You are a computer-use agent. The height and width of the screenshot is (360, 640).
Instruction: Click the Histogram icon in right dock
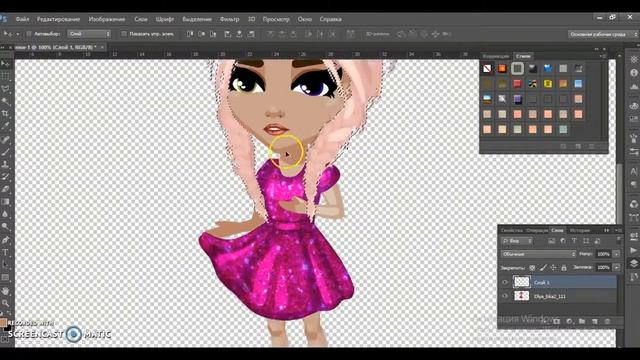[x=634, y=87]
